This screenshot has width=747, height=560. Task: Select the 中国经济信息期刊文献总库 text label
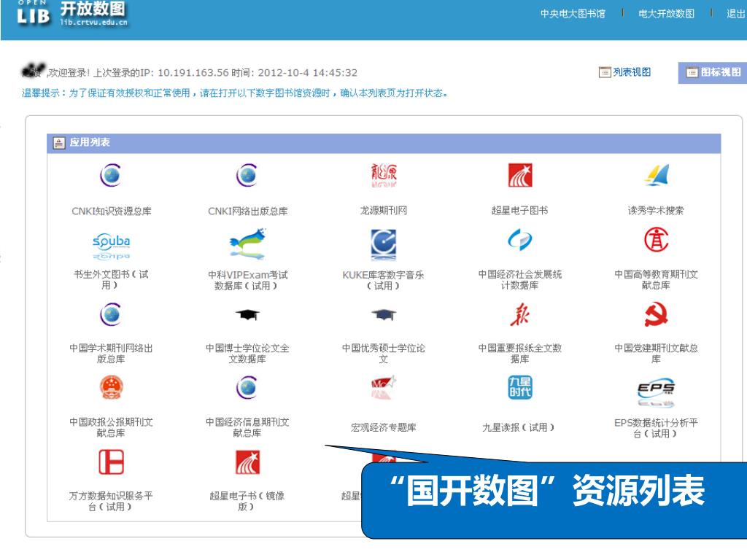tap(247, 427)
